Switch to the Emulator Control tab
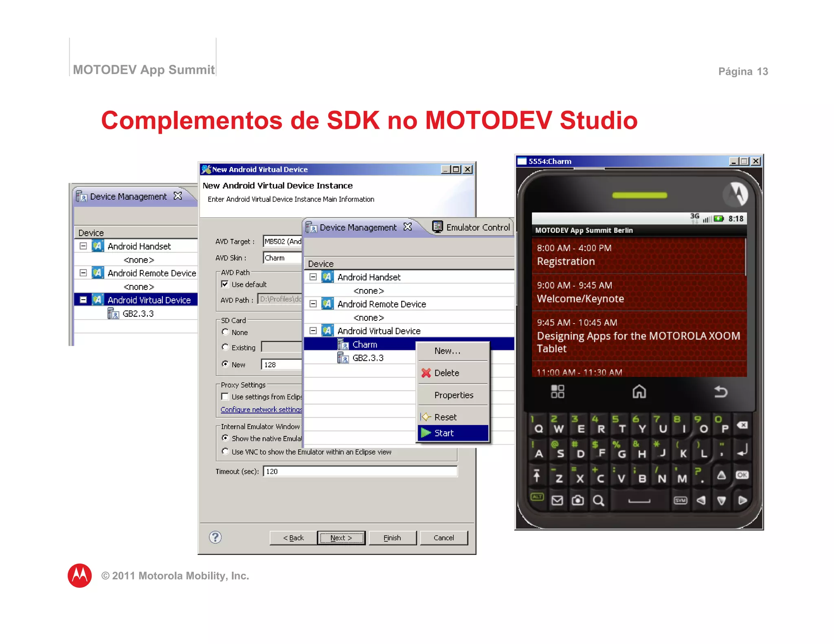 [471, 227]
